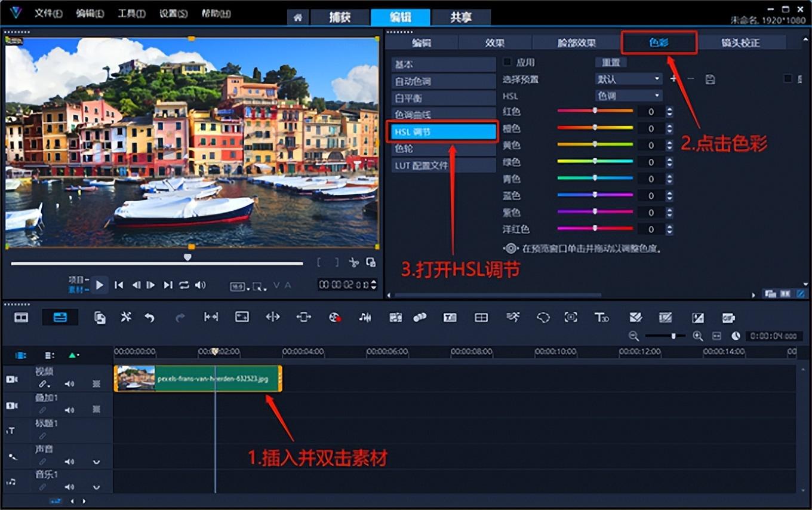Open the 设置 menu
Image resolution: width=812 pixels, height=510 pixels.
(x=173, y=13)
